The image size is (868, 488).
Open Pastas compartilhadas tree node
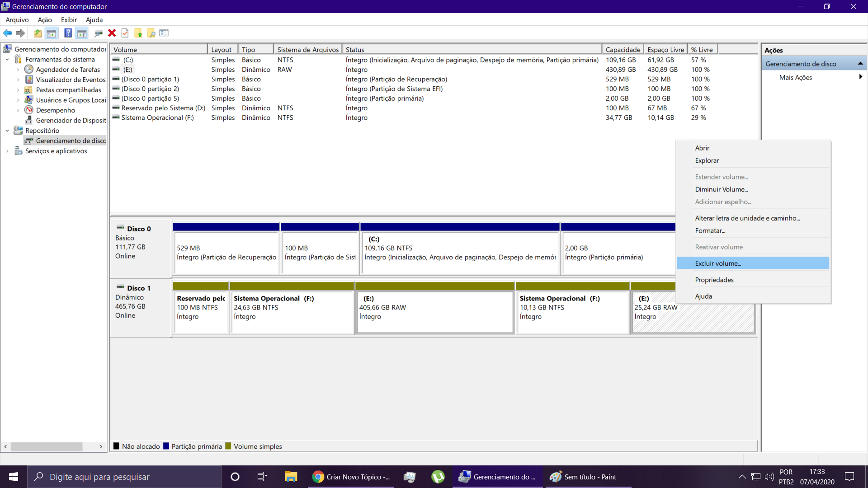click(68, 90)
